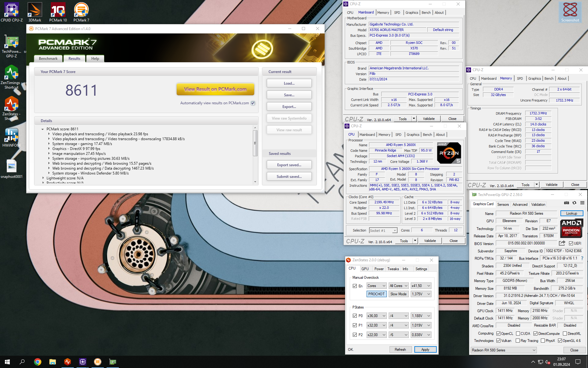Toggle Vulkan checkbox in GPU-Z
Screen dimensions: 588x368
pyautogui.click(x=499, y=340)
